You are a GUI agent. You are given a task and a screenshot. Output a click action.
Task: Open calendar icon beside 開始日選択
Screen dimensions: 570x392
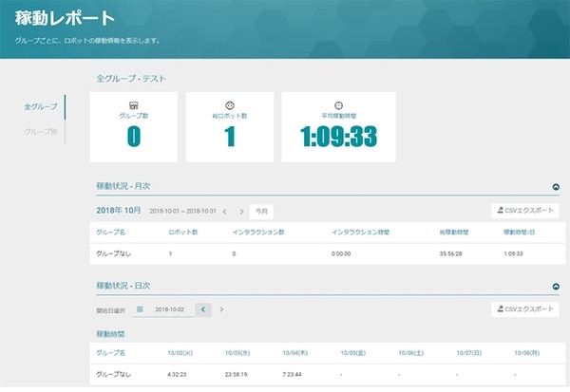[140, 309]
